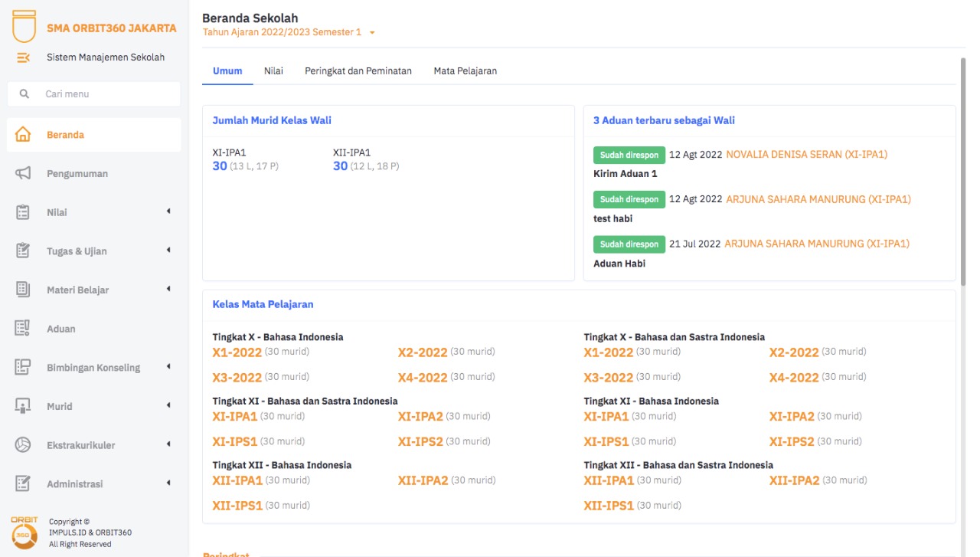Open the Tahun Ajaran semester dropdown
This screenshot has width=980, height=557.
click(372, 33)
